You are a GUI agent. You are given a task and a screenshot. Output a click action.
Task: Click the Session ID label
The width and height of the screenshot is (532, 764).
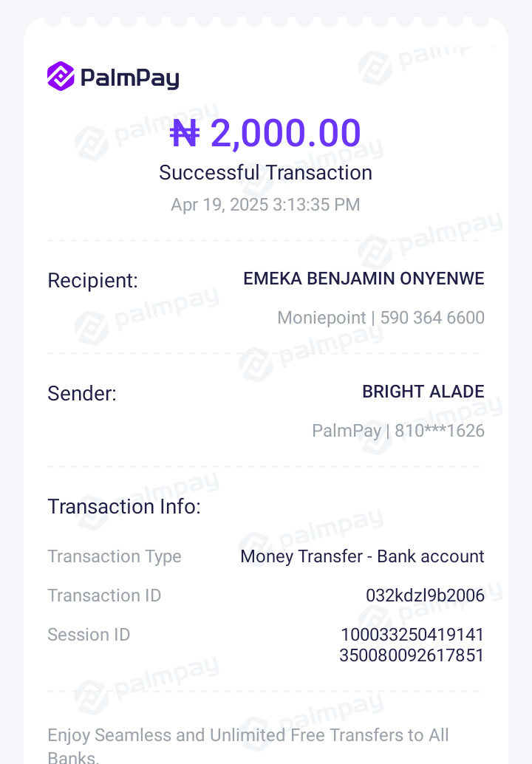(89, 635)
